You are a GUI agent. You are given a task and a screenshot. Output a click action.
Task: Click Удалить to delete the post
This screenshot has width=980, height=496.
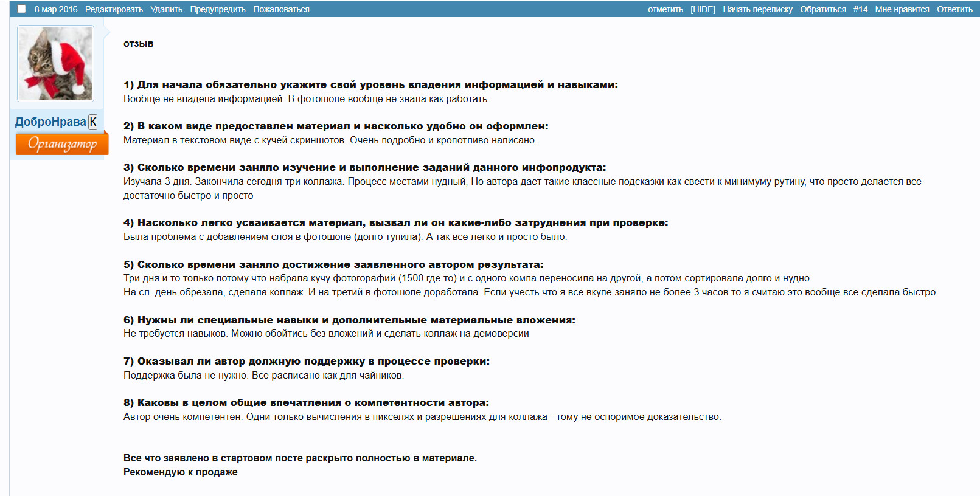(167, 9)
